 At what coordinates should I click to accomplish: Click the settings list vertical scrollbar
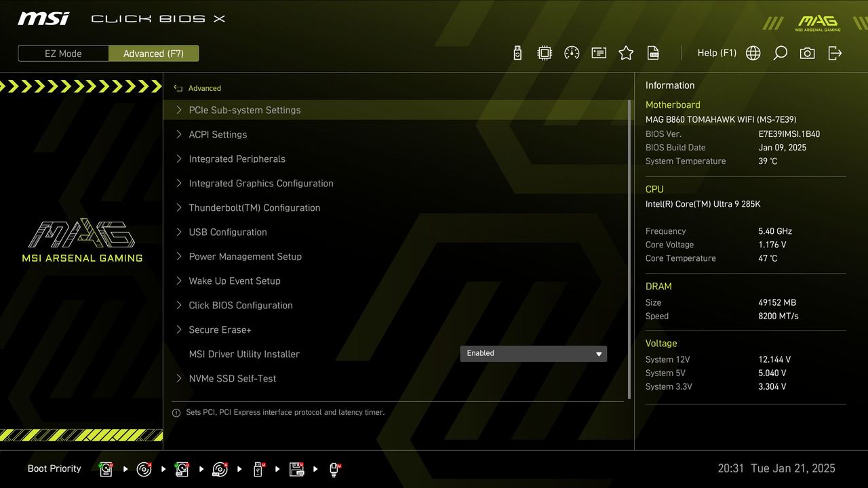pyautogui.click(x=630, y=249)
